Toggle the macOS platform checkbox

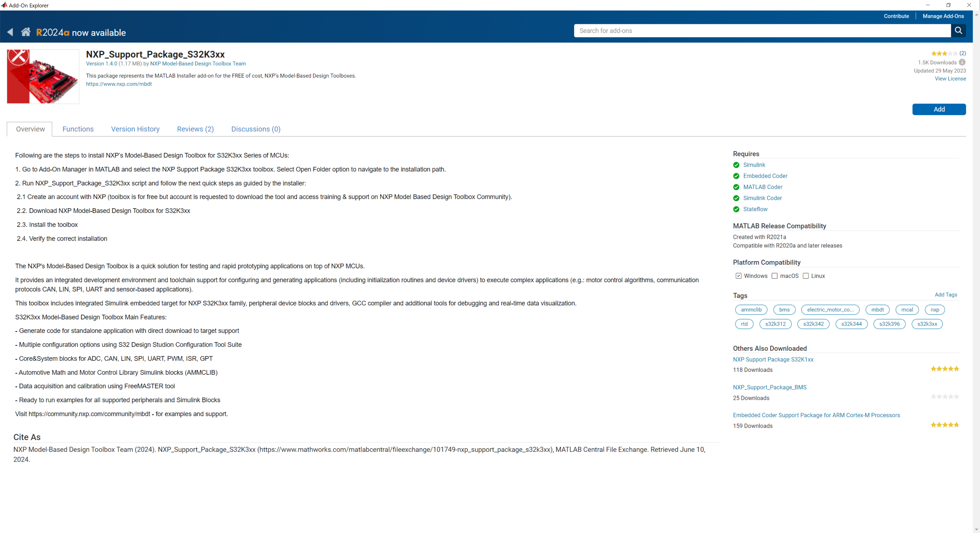(775, 276)
